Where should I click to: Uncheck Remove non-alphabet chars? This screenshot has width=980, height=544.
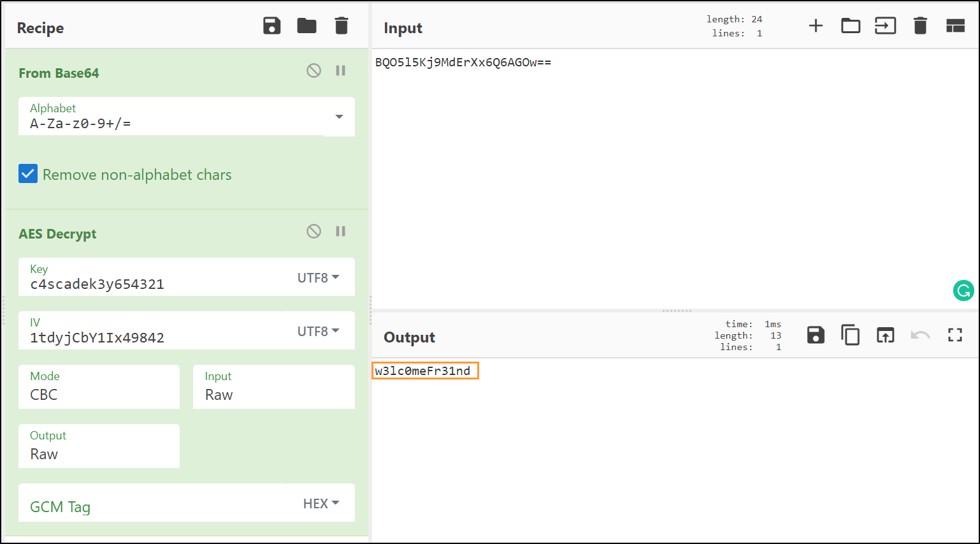tap(28, 173)
